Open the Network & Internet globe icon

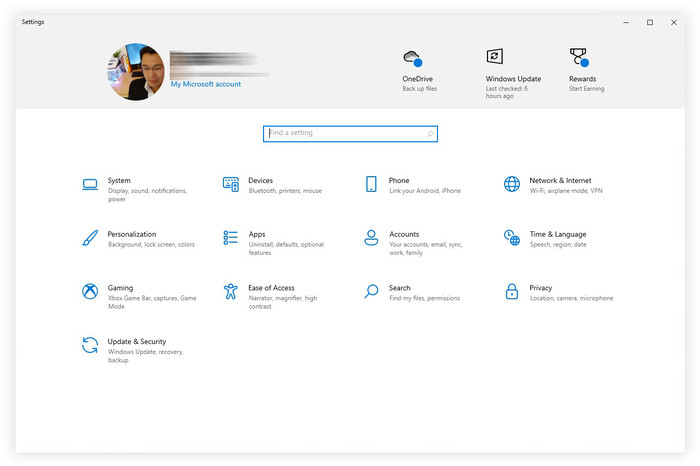[x=511, y=184]
